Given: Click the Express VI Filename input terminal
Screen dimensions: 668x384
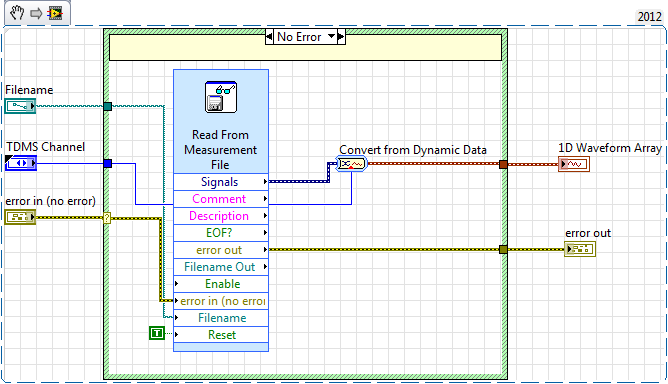Looking at the screenshot, I should click(221, 318).
